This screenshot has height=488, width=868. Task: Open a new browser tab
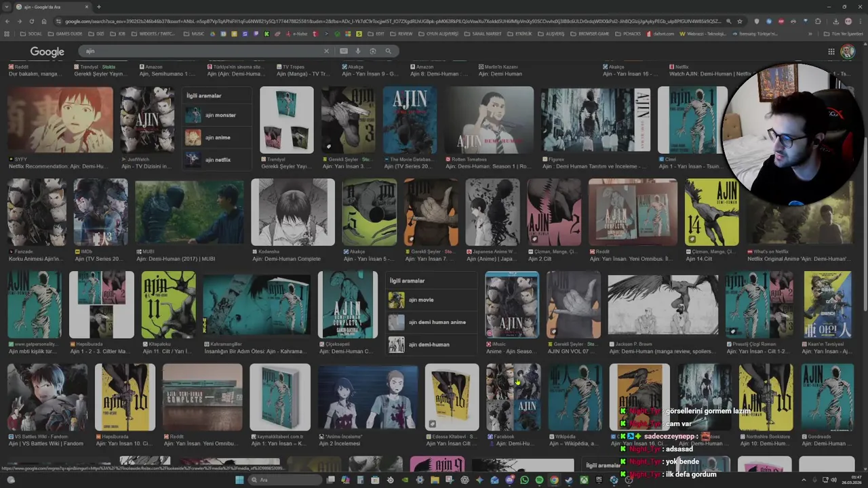[x=98, y=7]
